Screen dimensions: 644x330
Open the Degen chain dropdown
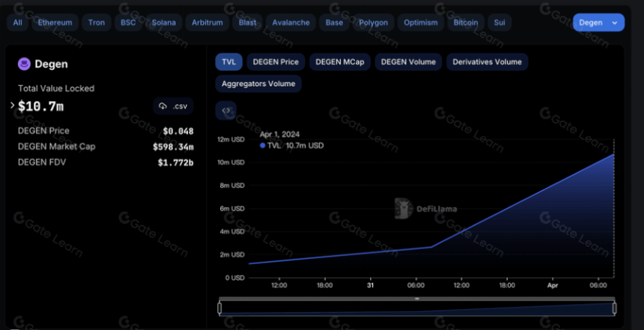point(598,22)
